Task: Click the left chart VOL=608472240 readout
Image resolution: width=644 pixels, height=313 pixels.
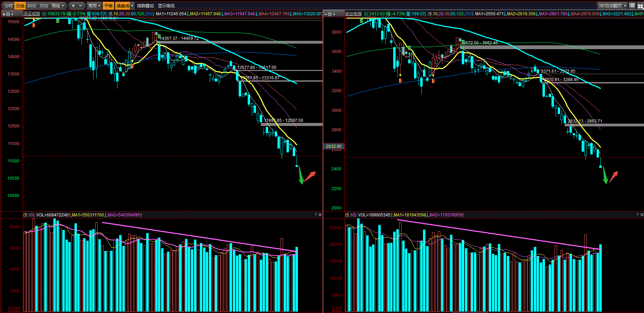Action: tap(53, 215)
